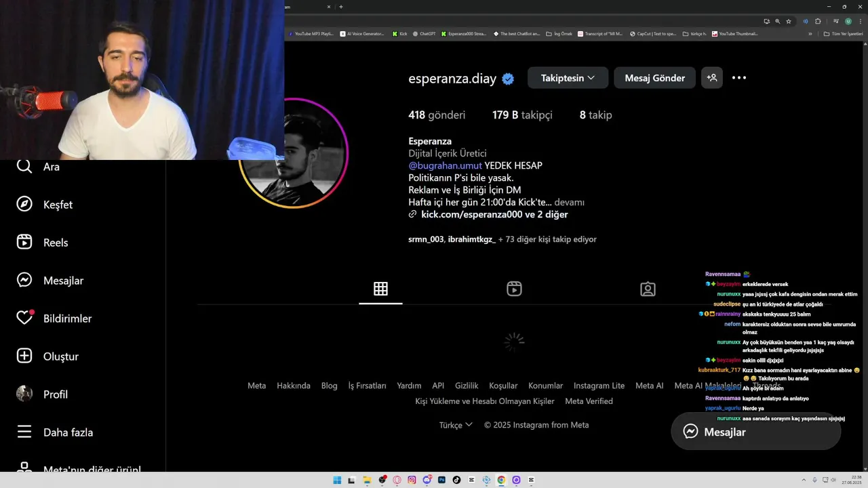This screenshot has width=868, height=488.
Task: Click 179 B takipçi followers count
Action: (x=522, y=115)
